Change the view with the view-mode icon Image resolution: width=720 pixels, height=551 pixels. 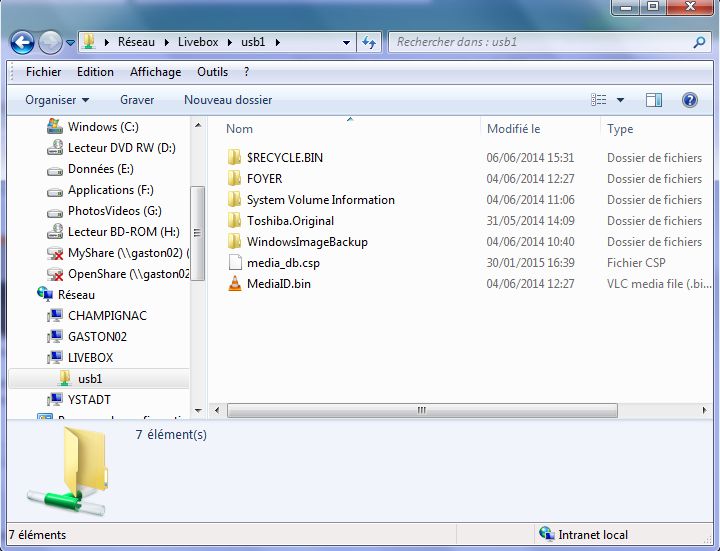[x=598, y=100]
